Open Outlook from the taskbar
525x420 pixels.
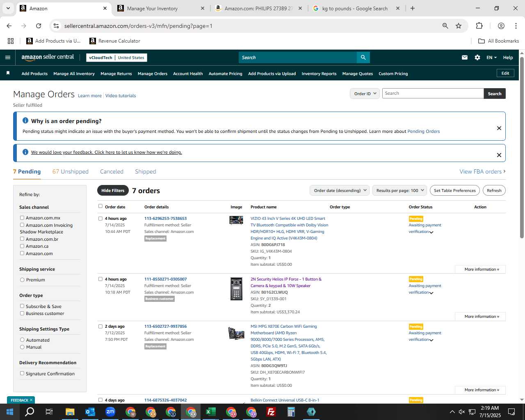90,412
